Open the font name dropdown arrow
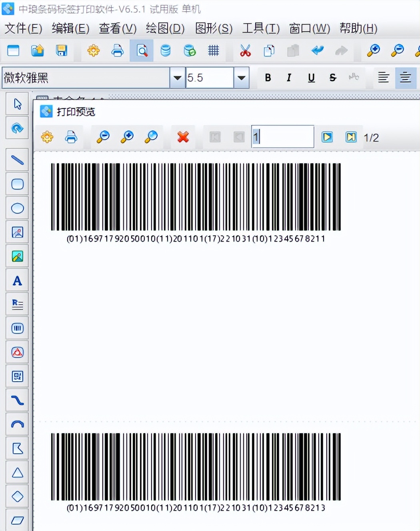420x531 pixels. [177, 78]
